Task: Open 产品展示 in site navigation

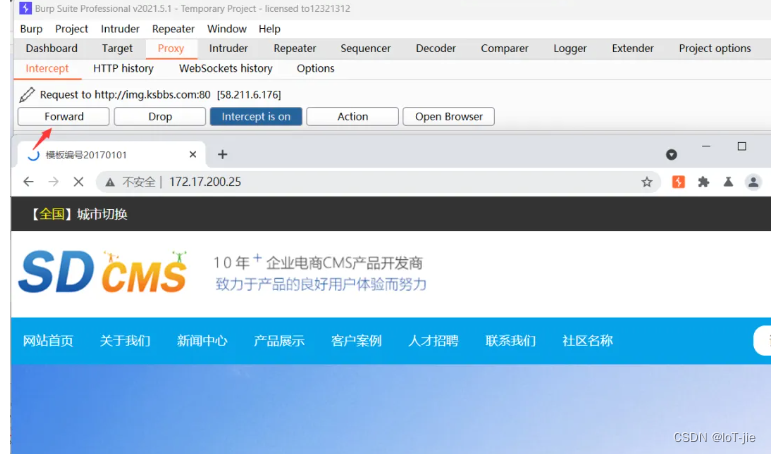Action: pyautogui.click(x=279, y=340)
